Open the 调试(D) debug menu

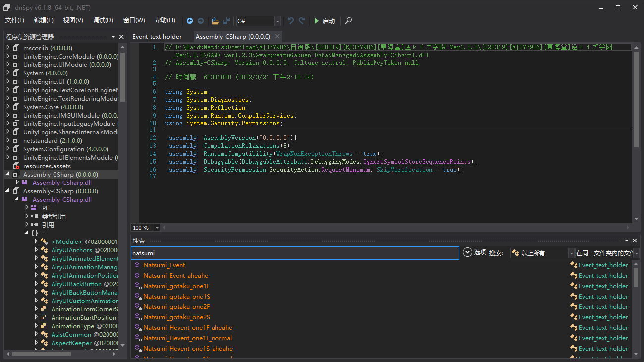[103, 20]
